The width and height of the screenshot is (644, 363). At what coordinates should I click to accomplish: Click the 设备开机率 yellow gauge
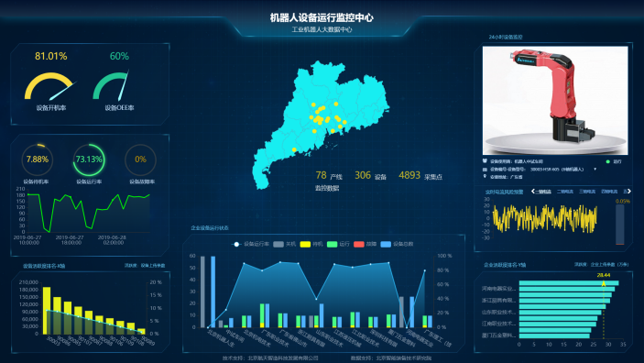pyautogui.click(x=50, y=86)
